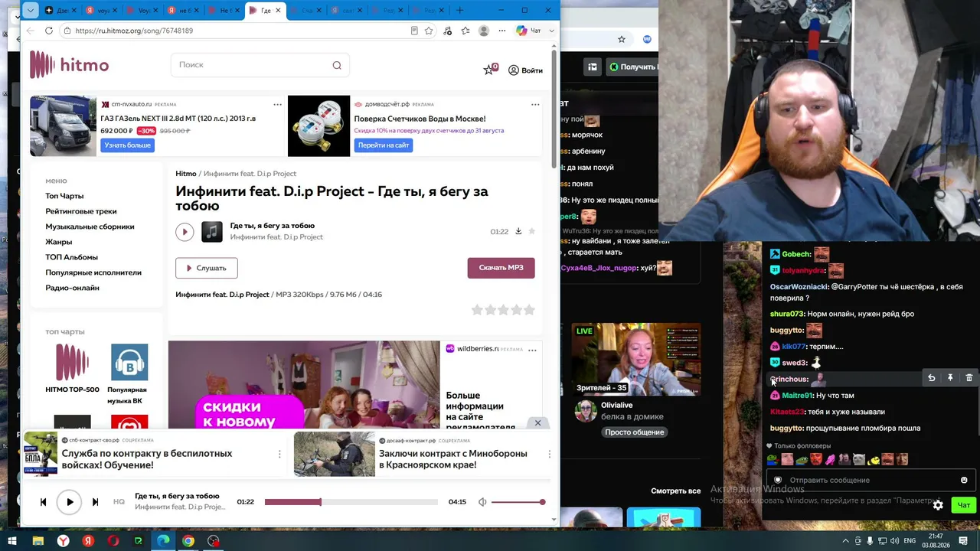Open Edge settings and more menu
Screen dimensions: 980x551
(502, 31)
